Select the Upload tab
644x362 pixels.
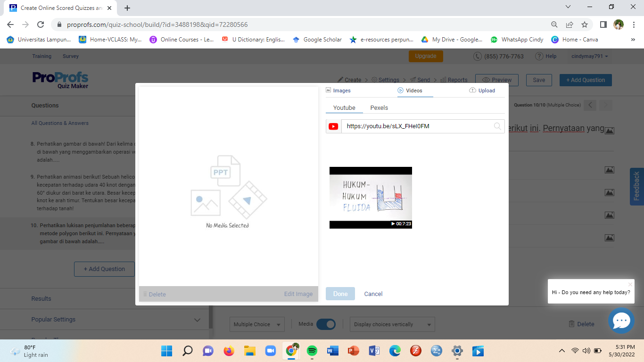click(x=482, y=90)
